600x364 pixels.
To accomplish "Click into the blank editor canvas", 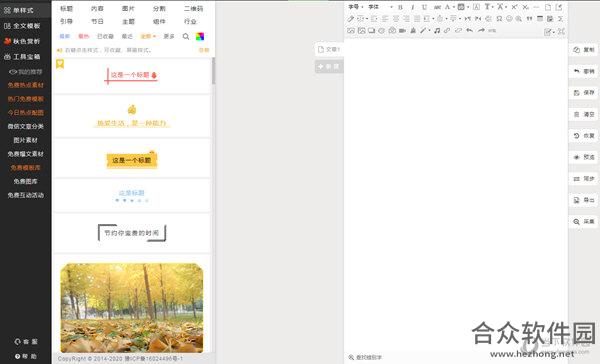I will click(x=455, y=195).
